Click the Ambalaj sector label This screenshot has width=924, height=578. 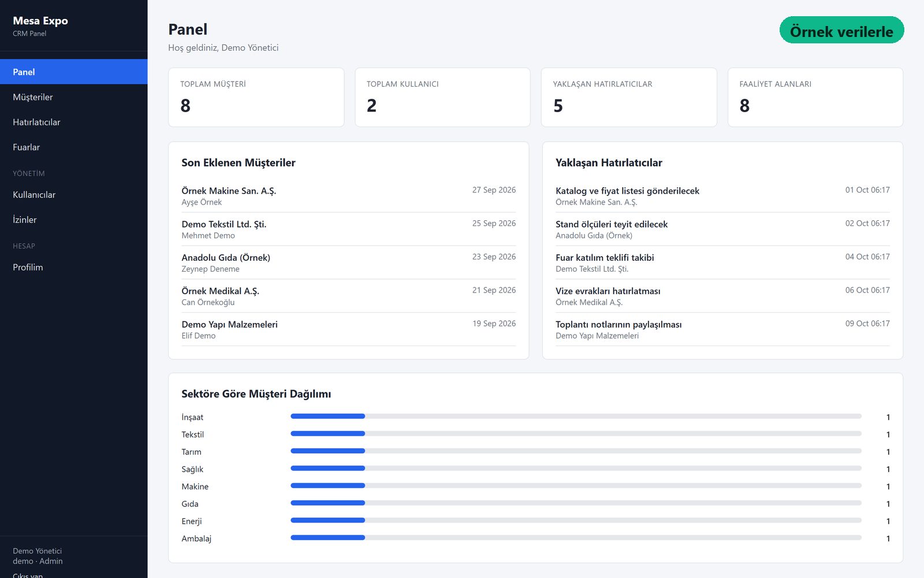point(196,539)
